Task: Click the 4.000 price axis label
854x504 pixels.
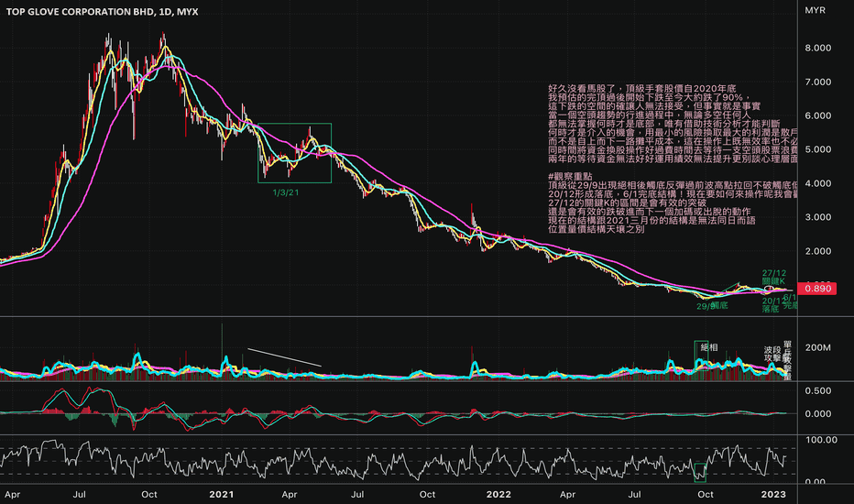Action: [818, 183]
